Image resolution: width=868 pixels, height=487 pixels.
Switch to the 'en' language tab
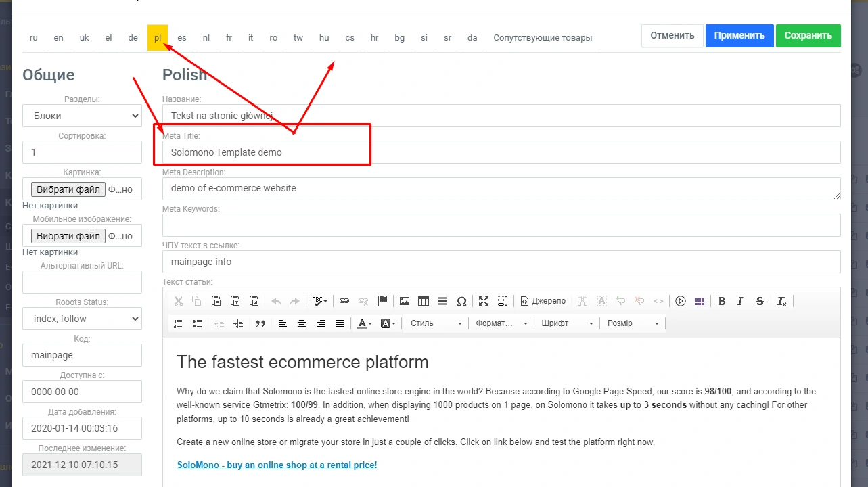coord(59,37)
